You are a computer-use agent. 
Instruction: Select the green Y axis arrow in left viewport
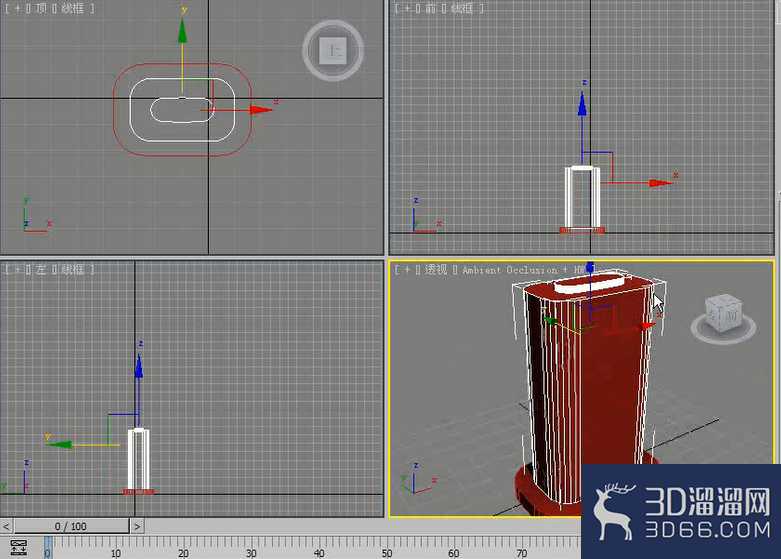tap(61, 444)
